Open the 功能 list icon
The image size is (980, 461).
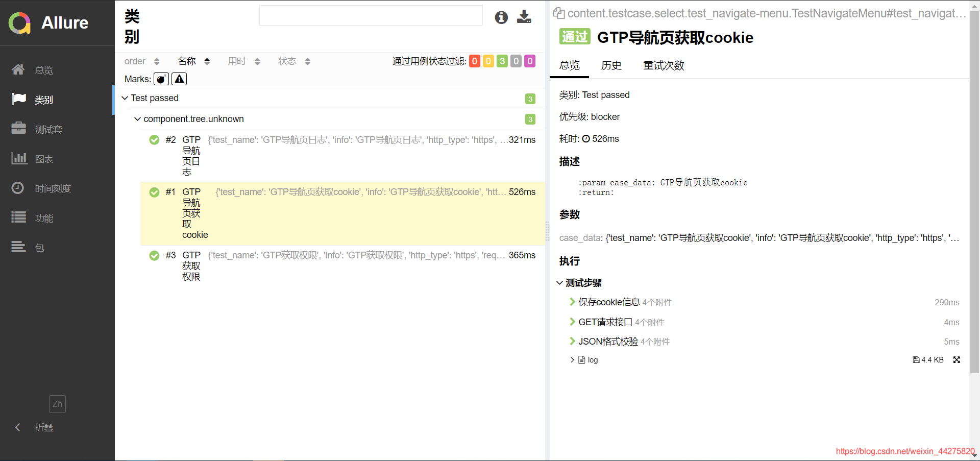tap(19, 217)
